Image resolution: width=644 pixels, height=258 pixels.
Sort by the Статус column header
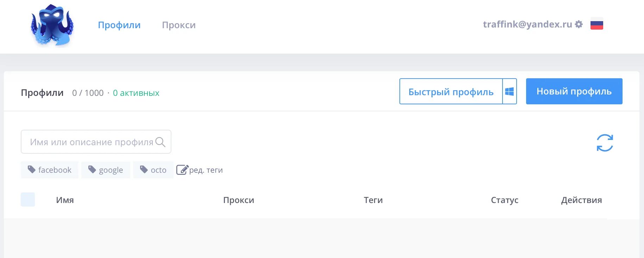[x=505, y=200]
